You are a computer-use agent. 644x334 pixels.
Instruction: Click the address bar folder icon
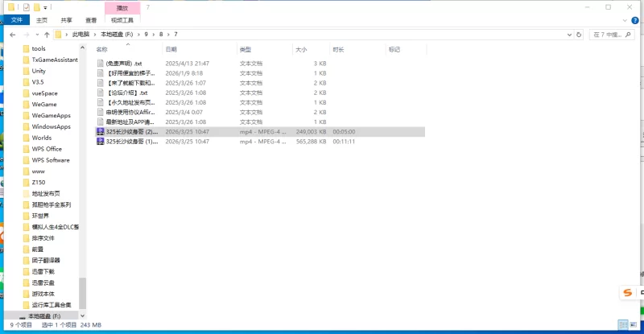(x=58, y=35)
